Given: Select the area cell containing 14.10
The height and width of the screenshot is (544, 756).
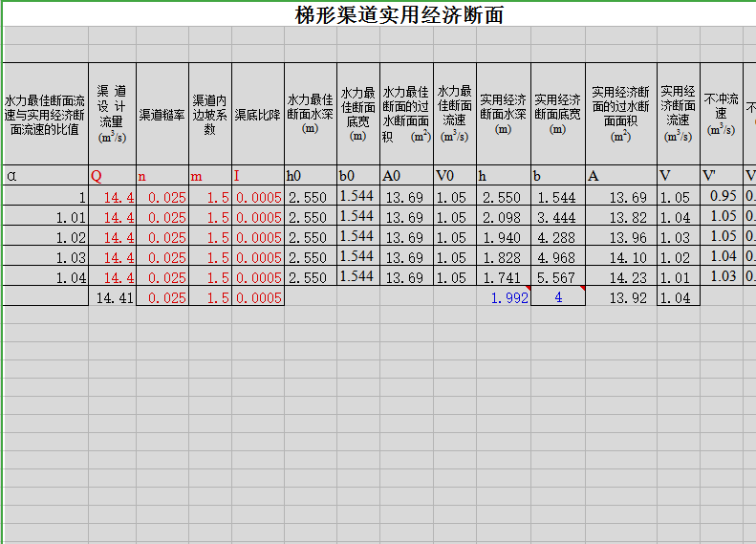Looking at the screenshot, I should pos(620,257).
